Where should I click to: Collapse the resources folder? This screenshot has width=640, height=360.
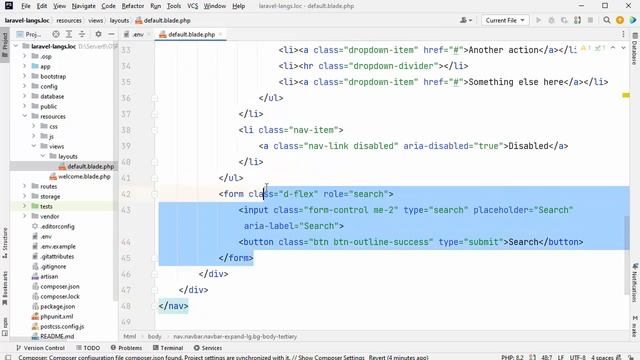coord(24,116)
